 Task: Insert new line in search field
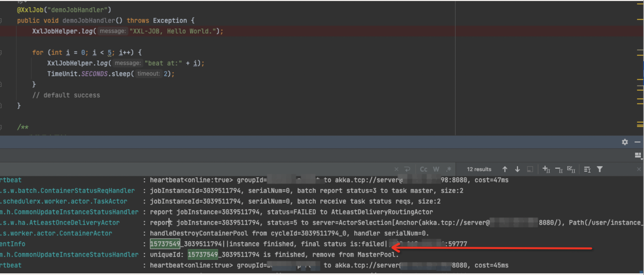[x=407, y=169]
